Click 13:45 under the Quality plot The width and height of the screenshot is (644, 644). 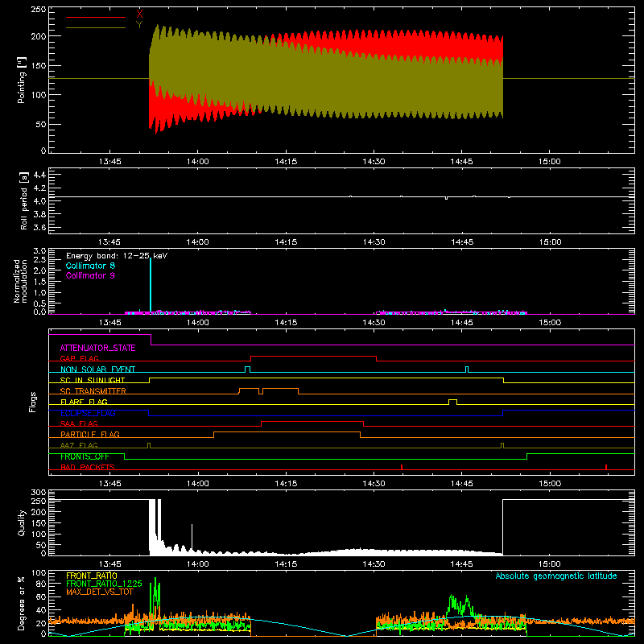109,564
